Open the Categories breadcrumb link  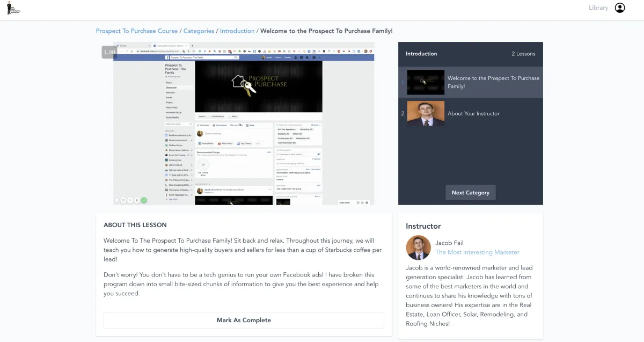199,31
